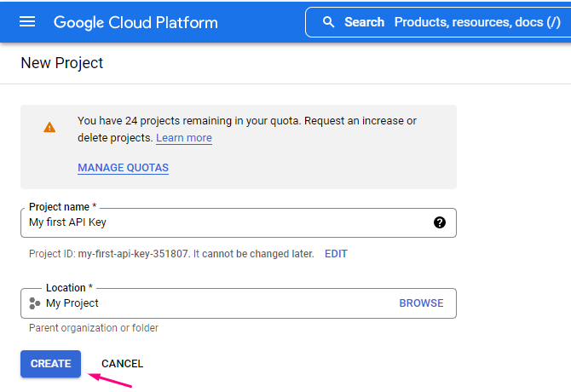Click into the Project name field
Screen dimensions: 571x392
[239, 222]
